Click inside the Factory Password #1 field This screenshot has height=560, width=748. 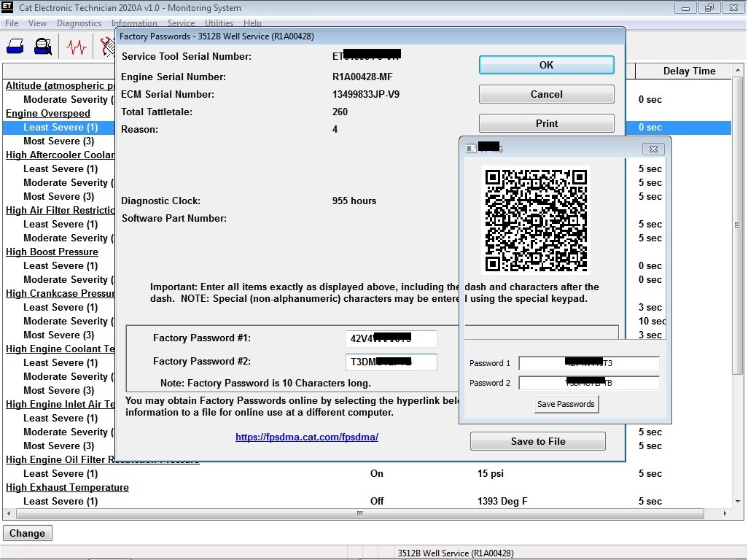(391, 338)
